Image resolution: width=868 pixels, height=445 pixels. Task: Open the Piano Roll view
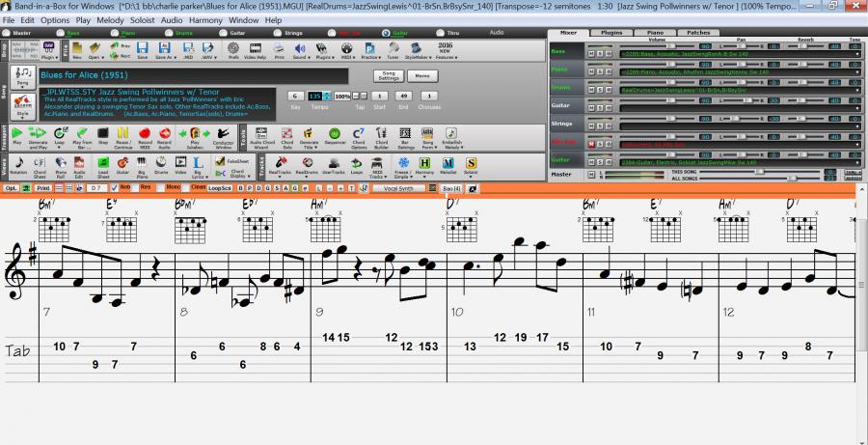click(61, 166)
